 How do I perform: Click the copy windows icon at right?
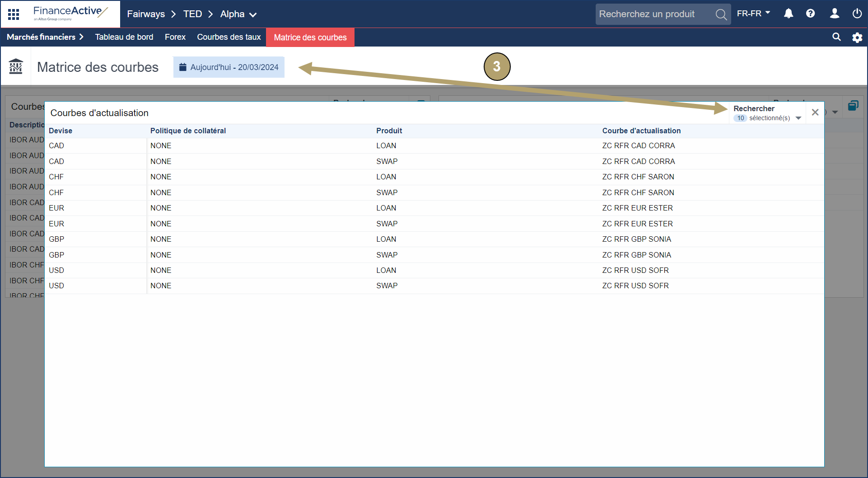tap(853, 106)
